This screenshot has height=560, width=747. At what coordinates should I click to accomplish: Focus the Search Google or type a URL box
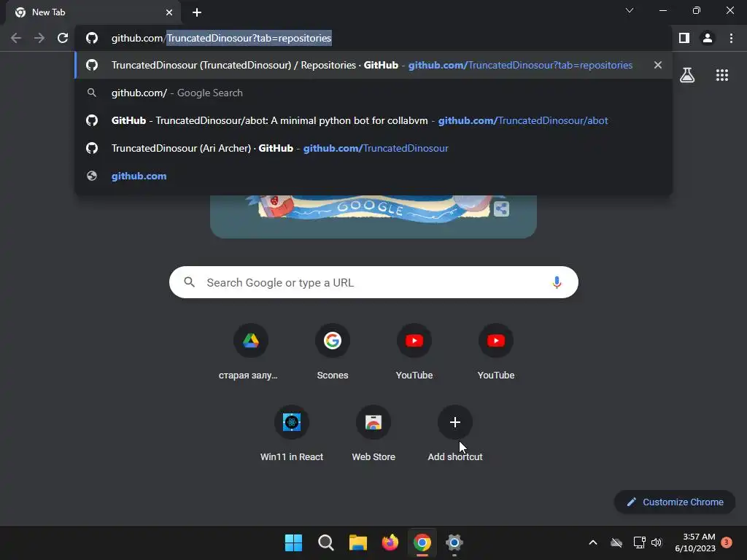coord(373,282)
